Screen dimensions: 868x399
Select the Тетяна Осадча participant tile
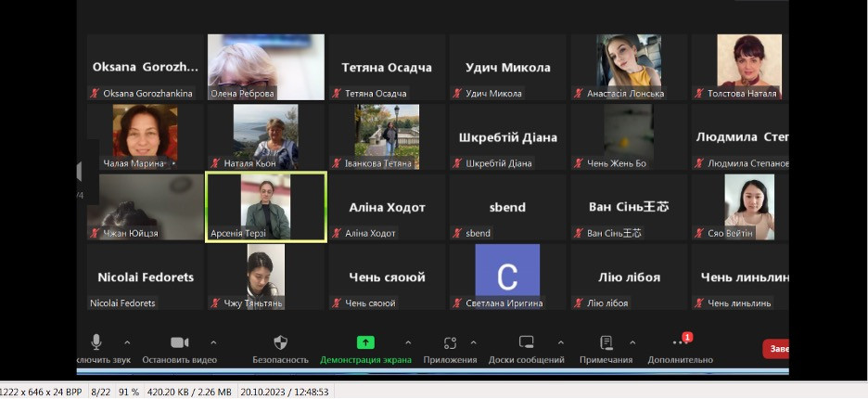coord(387,68)
